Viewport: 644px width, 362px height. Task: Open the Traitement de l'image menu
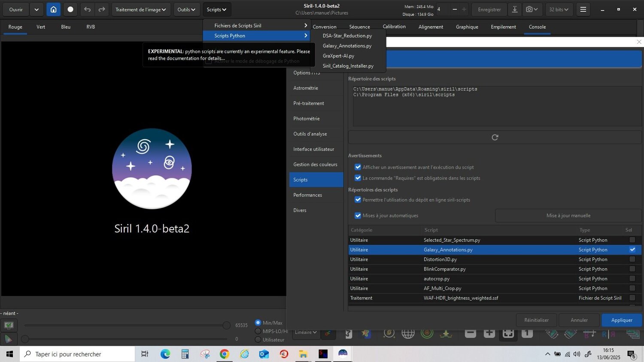click(141, 9)
